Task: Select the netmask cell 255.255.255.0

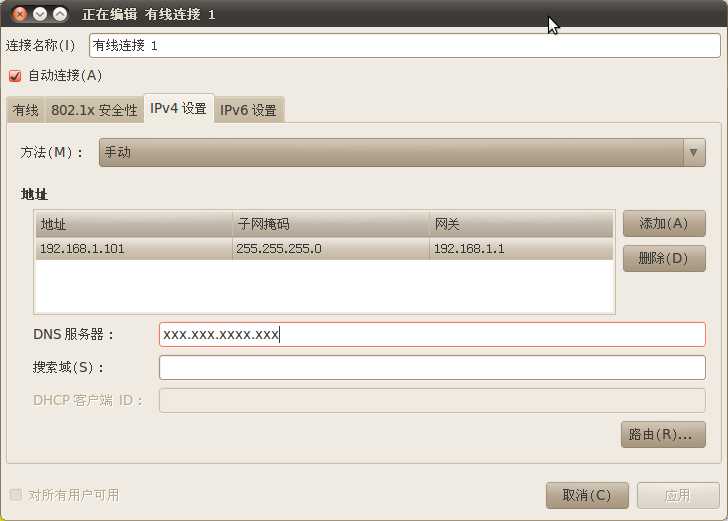Action: (331, 249)
